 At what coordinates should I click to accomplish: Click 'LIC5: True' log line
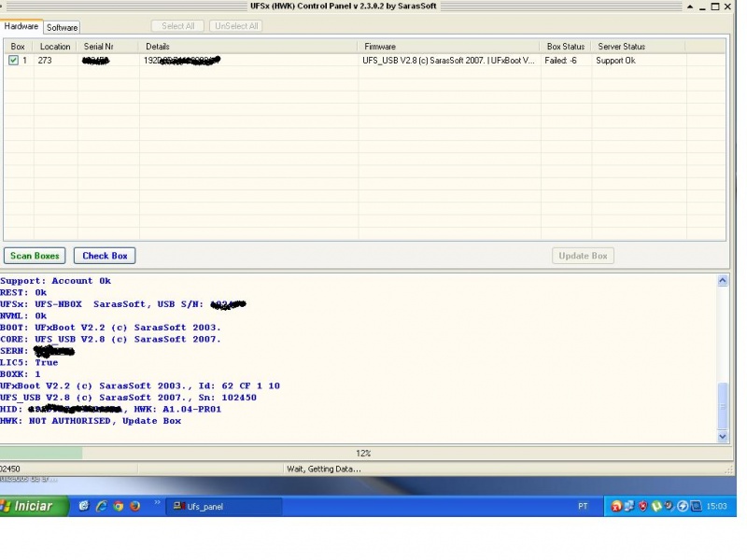point(29,362)
